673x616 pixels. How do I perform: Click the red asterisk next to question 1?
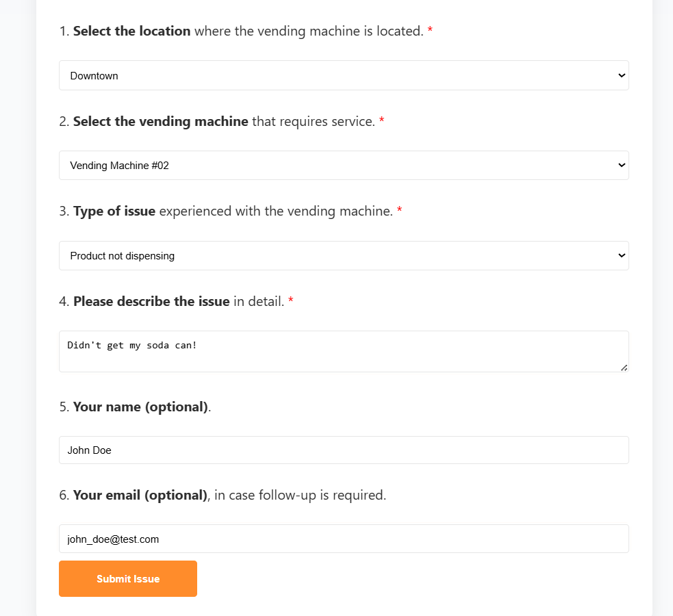[x=429, y=31]
